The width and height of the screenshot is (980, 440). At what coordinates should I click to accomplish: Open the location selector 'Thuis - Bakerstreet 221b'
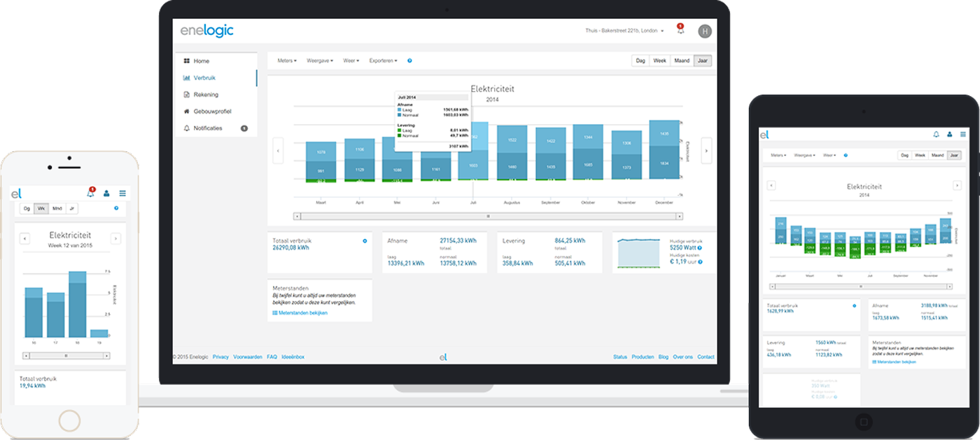pyautogui.click(x=624, y=31)
